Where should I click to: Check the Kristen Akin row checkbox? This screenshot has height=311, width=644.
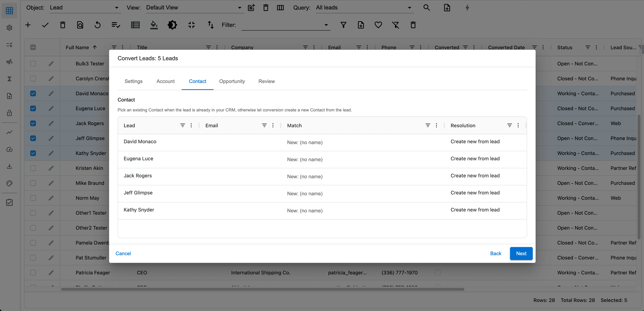coord(33,168)
